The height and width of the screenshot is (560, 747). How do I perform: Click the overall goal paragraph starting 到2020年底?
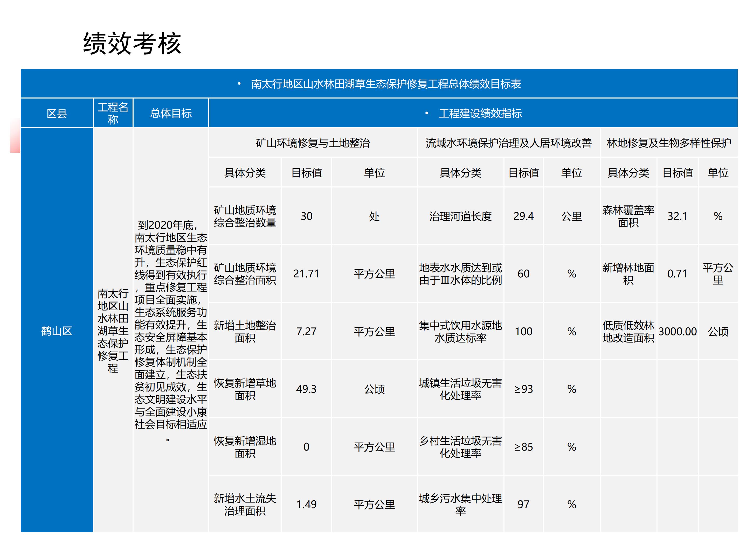coord(171,331)
